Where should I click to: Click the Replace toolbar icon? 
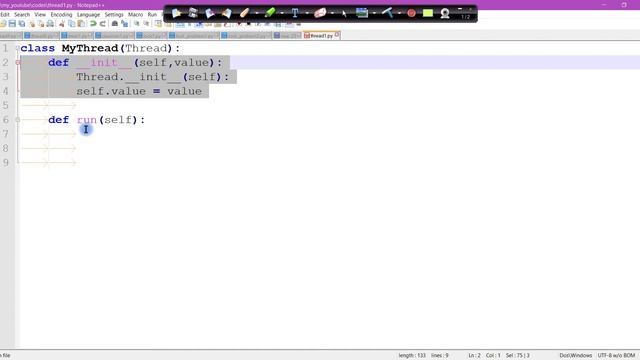(x=124, y=24)
